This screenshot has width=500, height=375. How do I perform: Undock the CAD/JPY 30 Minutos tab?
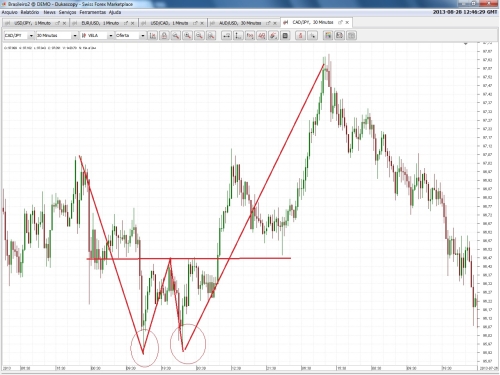(340, 22)
